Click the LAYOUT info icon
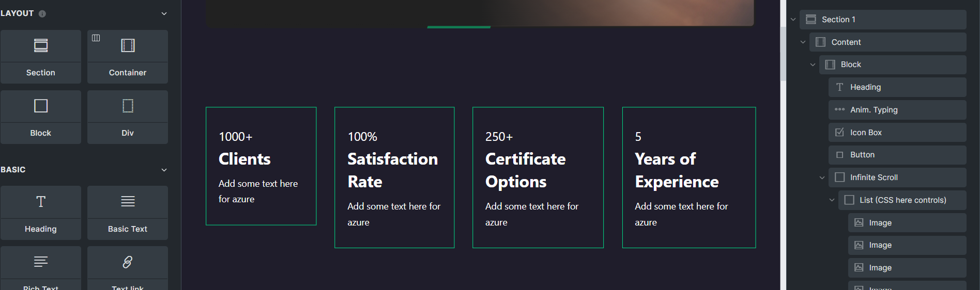The width and height of the screenshot is (980, 290). 42,14
